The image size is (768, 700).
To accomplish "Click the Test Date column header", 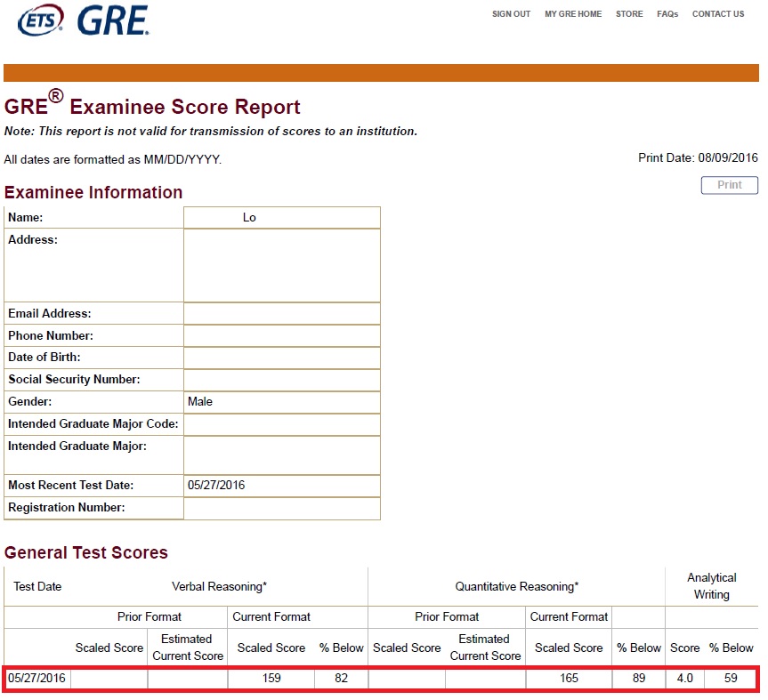I will (37, 586).
